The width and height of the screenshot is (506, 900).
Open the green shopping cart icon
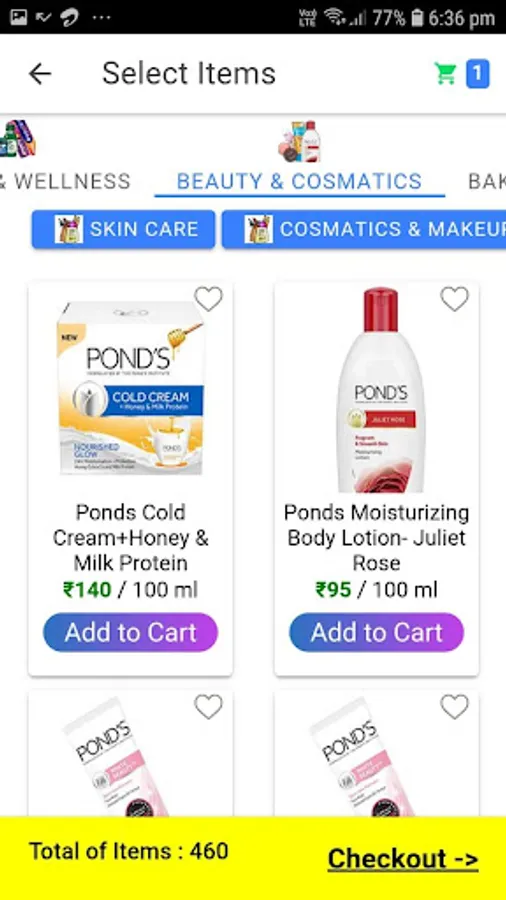click(x=445, y=73)
